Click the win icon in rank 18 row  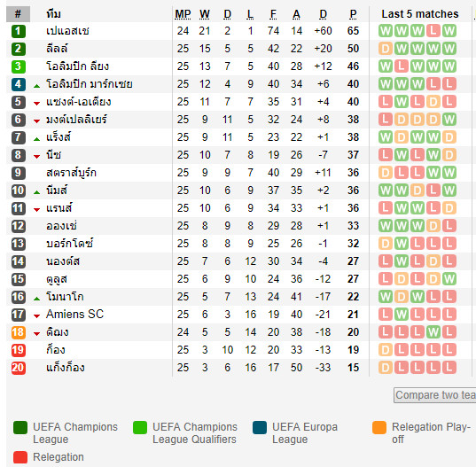tap(433, 332)
